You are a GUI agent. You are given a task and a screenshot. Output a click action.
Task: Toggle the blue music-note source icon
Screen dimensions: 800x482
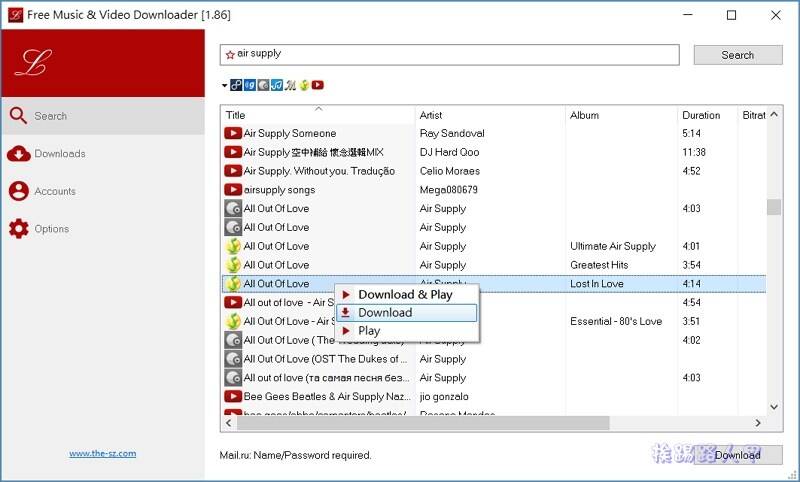point(277,85)
